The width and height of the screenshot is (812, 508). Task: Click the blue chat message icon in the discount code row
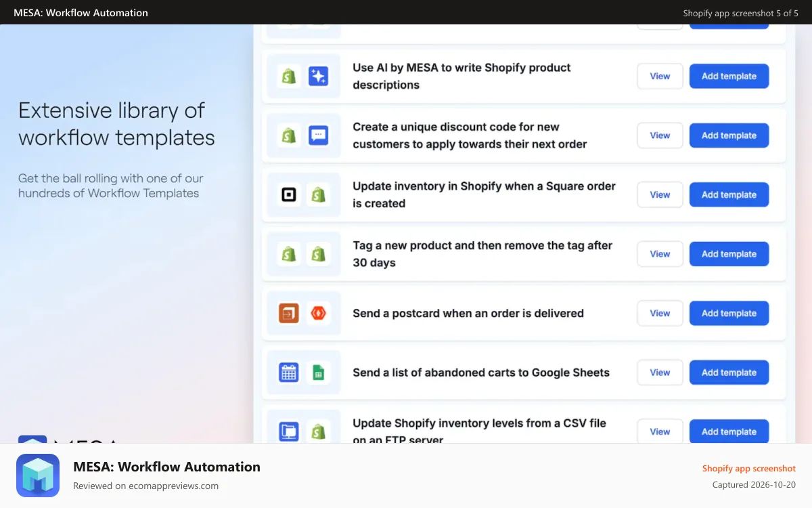click(318, 135)
